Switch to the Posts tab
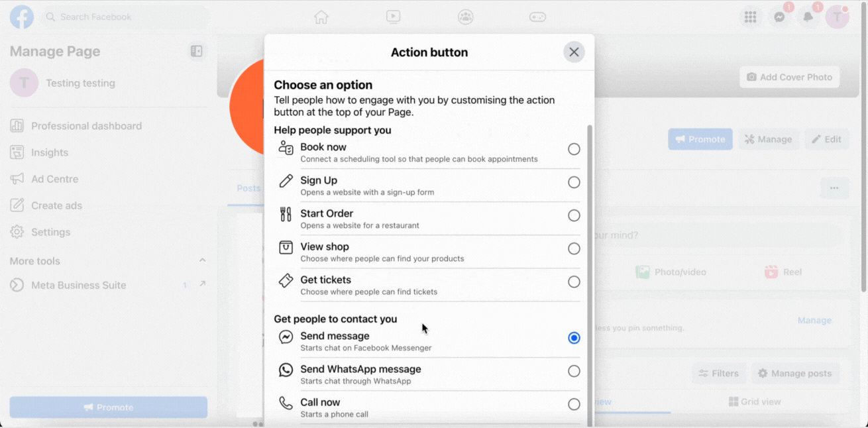This screenshot has height=428, width=868. click(249, 188)
